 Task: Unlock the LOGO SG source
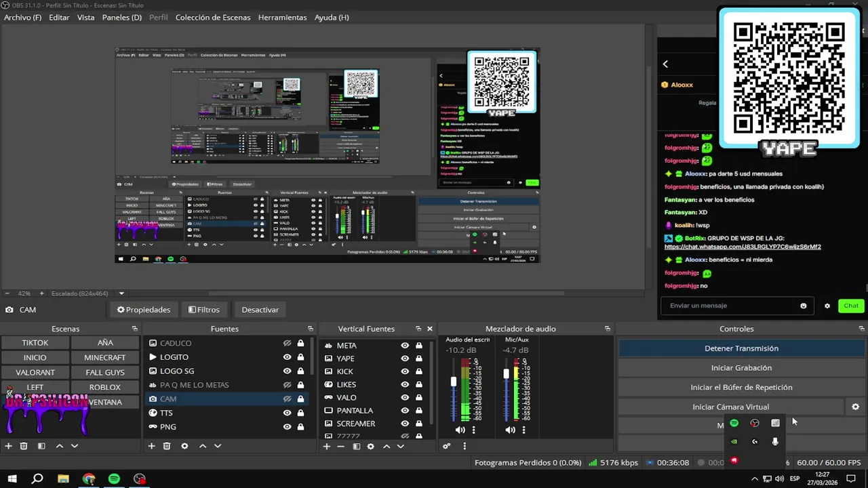300,371
